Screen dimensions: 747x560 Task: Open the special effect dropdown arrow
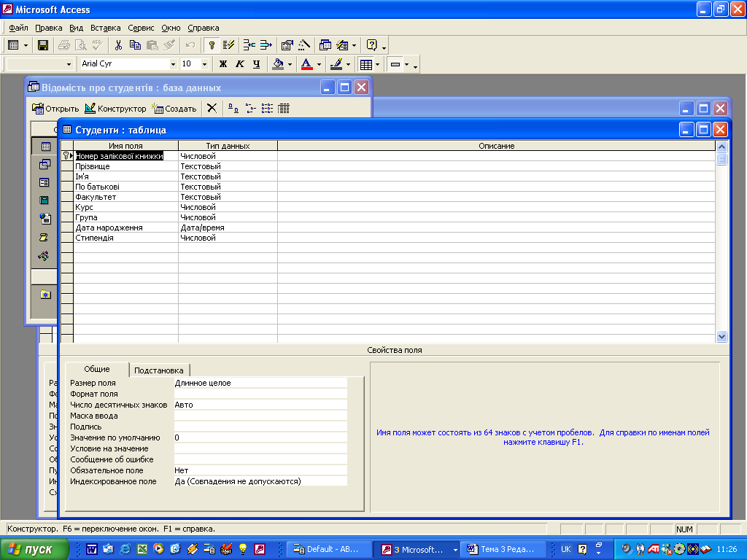[x=406, y=64]
